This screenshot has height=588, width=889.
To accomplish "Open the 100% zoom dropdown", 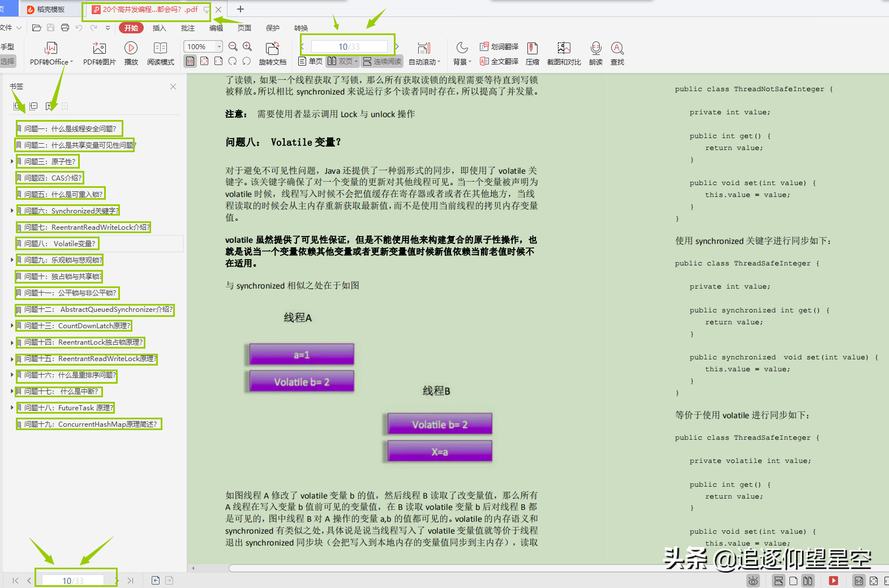I will pyautogui.click(x=219, y=46).
